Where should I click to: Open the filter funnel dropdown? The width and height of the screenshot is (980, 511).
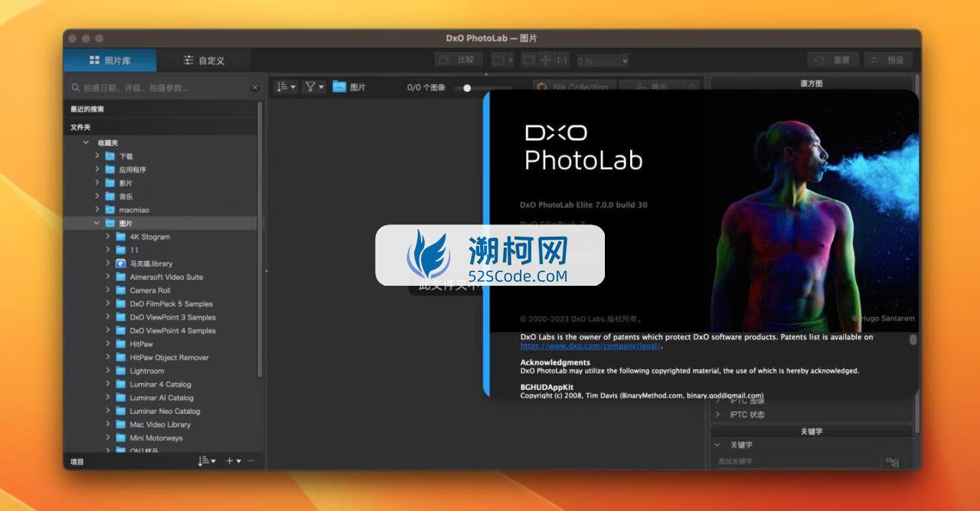coord(315,87)
